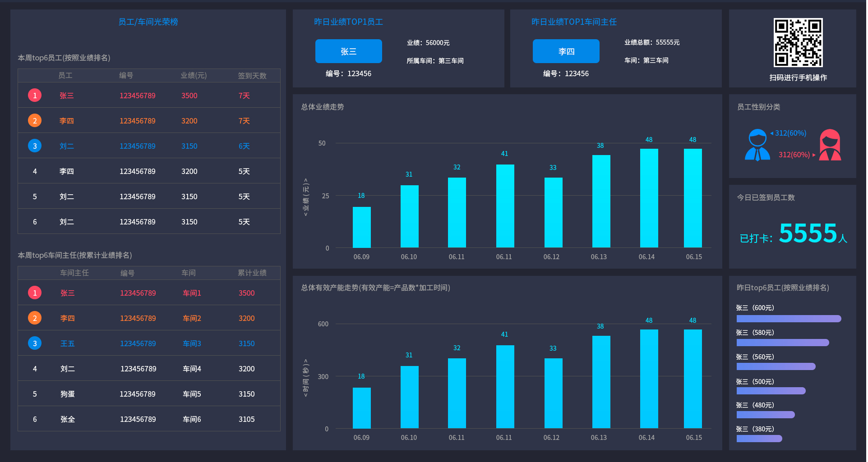Click the red rank 1 badge in workshop director table
Image resolution: width=868 pixels, height=462 pixels.
tap(35, 293)
